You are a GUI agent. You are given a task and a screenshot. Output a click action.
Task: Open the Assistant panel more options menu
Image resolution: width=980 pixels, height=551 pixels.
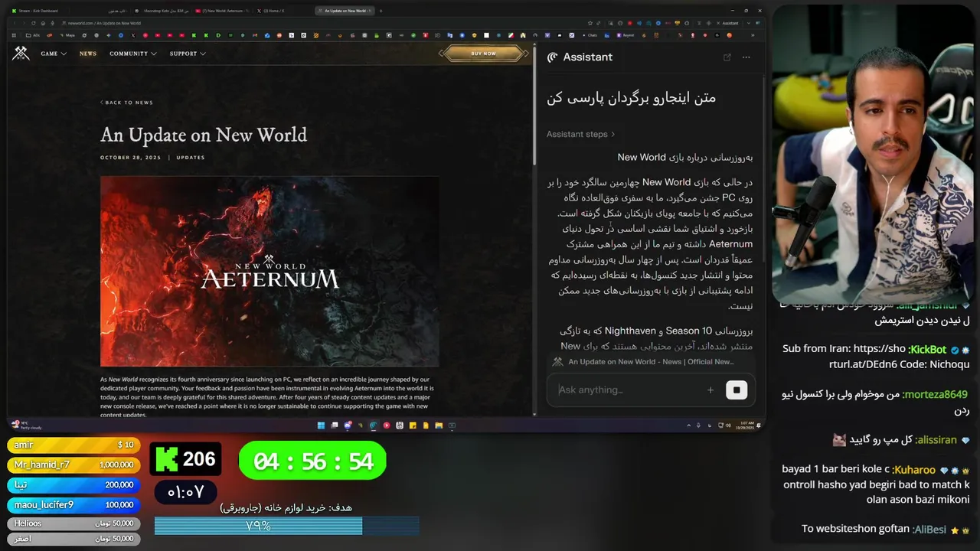746,57
